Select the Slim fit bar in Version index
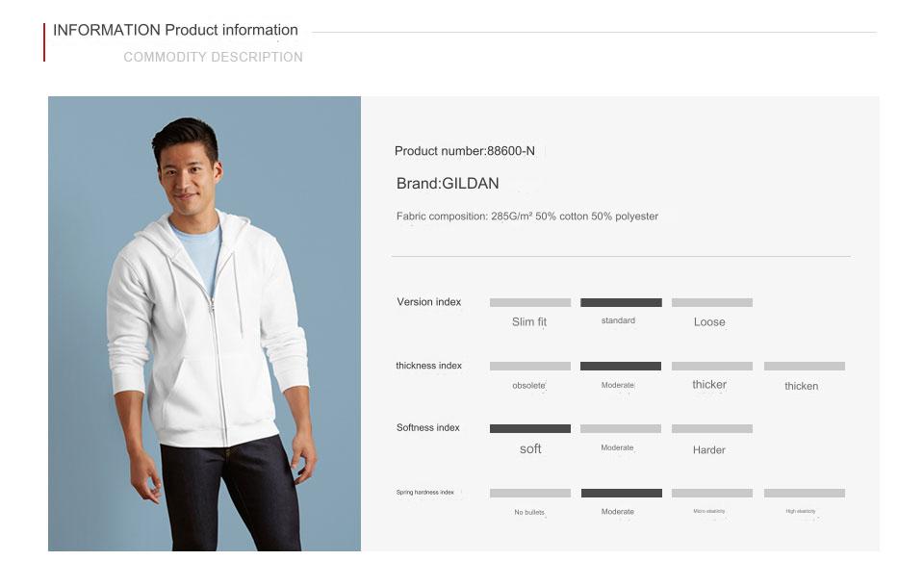Image resolution: width=924 pixels, height=586 pixels. (x=529, y=302)
